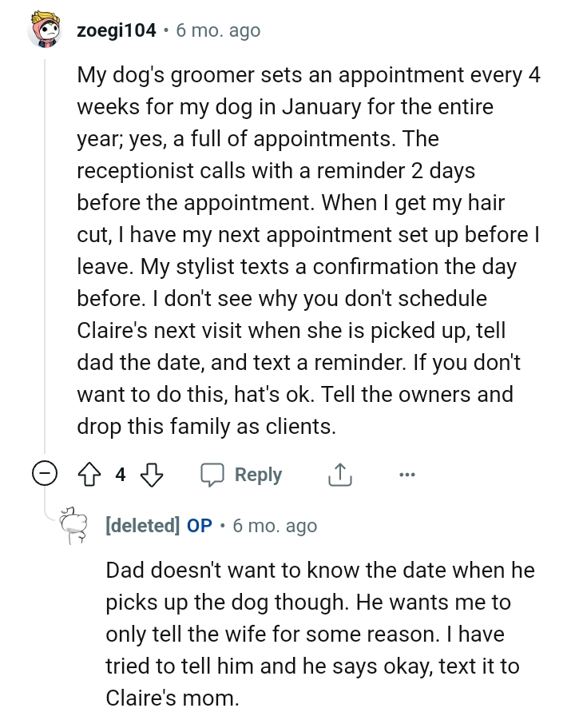This screenshot has height=728, width=575.
Task: Open the share icon under zoegi104's comment
Action: click(x=340, y=474)
